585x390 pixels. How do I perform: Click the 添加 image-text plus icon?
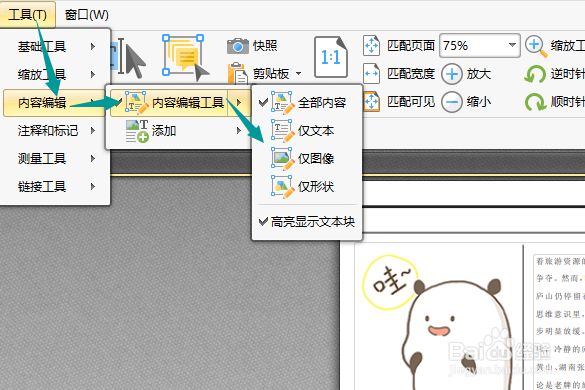(x=137, y=131)
